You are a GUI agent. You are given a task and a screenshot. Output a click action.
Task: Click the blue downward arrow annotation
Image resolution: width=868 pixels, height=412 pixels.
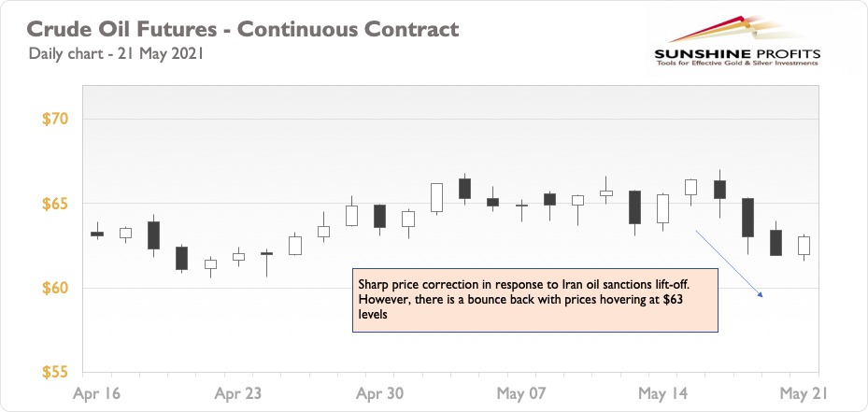729,263
